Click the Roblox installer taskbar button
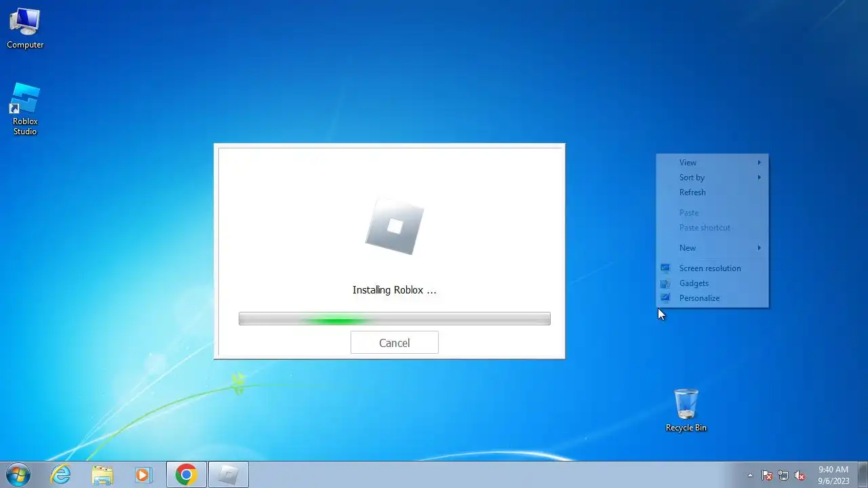Screen dimensions: 868x488 tap(228, 474)
